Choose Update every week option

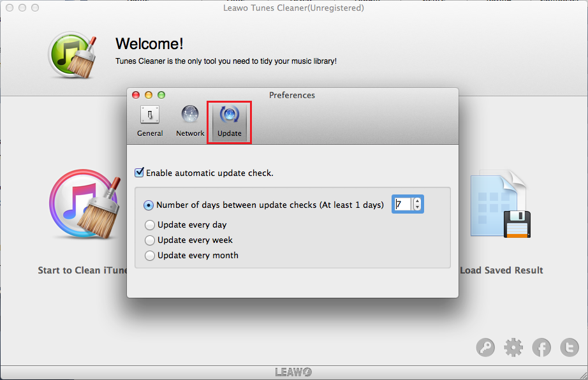click(150, 240)
